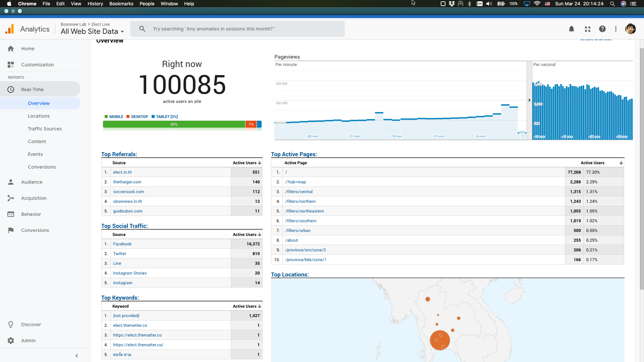Image resolution: width=644 pixels, height=362 pixels.
Task: Open the notifications bell
Action: (572, 29)
